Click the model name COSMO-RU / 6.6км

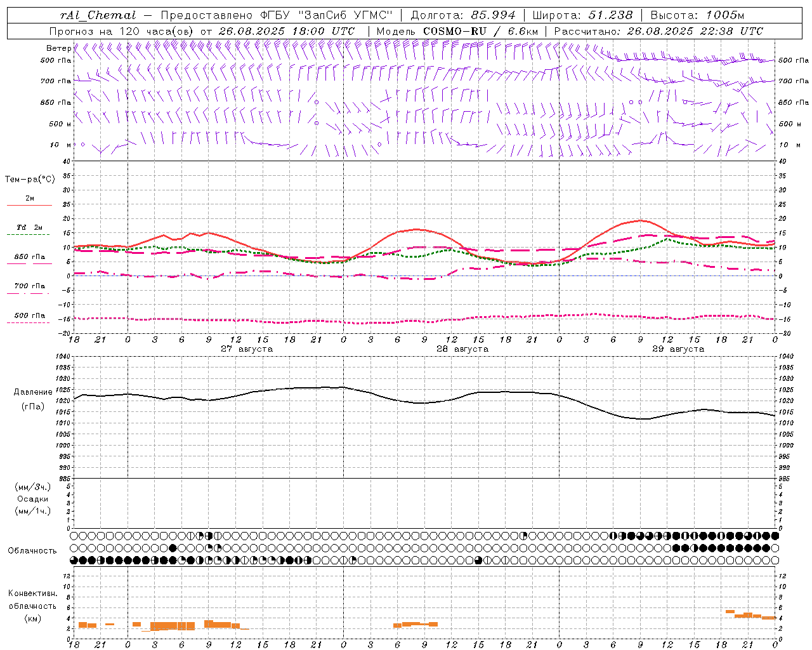(x=480, y=31)
